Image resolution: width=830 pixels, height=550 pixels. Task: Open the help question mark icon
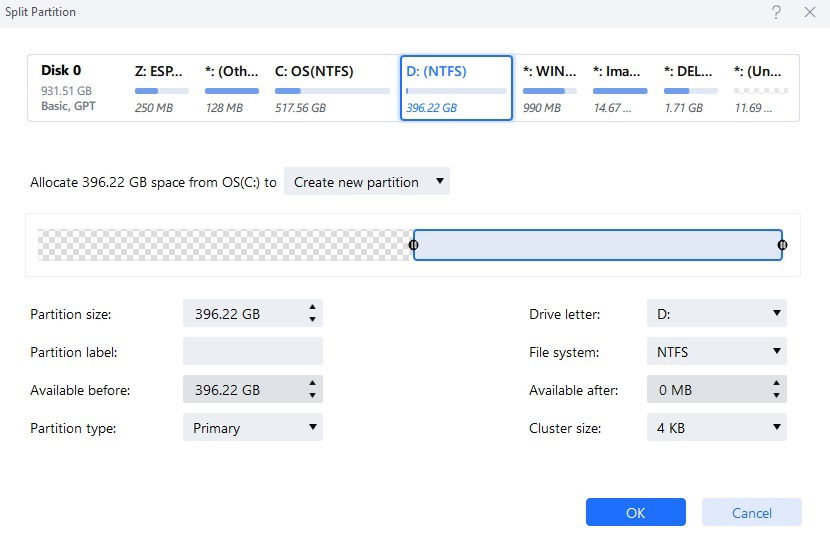click(776, 12)
